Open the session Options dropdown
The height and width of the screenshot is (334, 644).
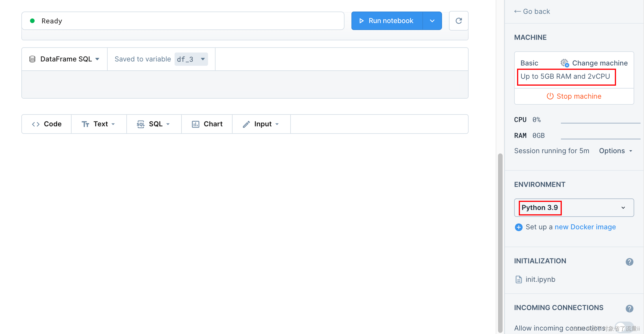click(615, 151)
